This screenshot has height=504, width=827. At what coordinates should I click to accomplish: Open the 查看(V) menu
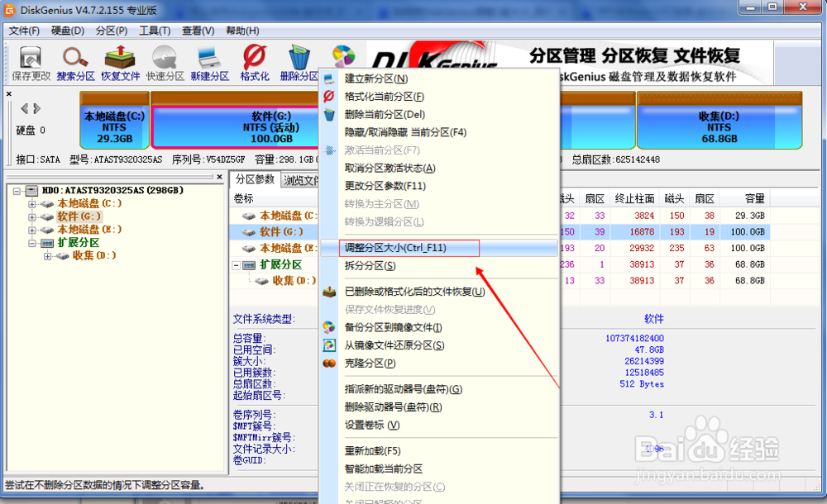click(198, 31)
